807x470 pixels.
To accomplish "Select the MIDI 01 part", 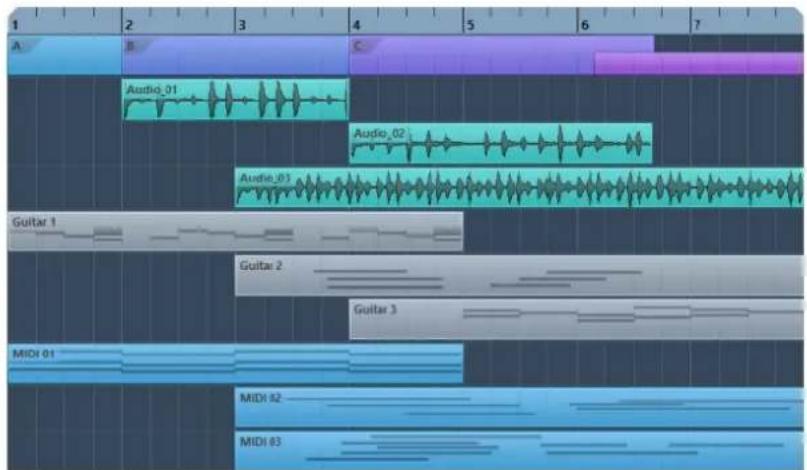I will pos(236,363).
